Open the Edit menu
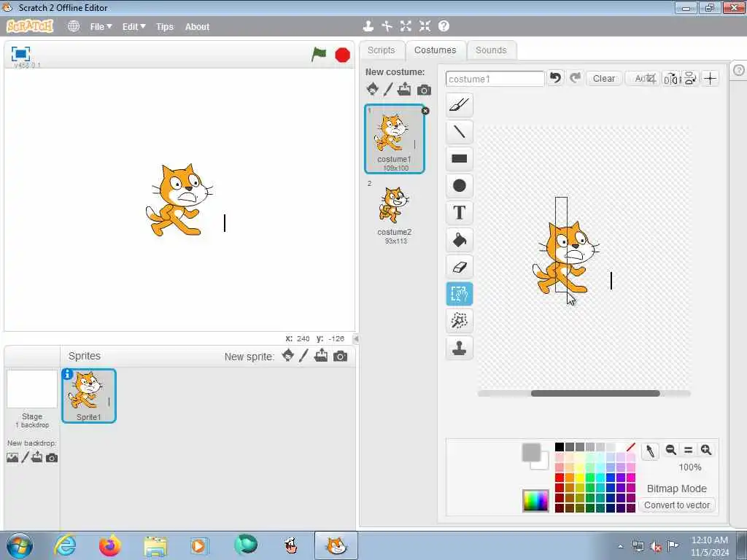Screen dimensions: 747x560 (134, 27)
